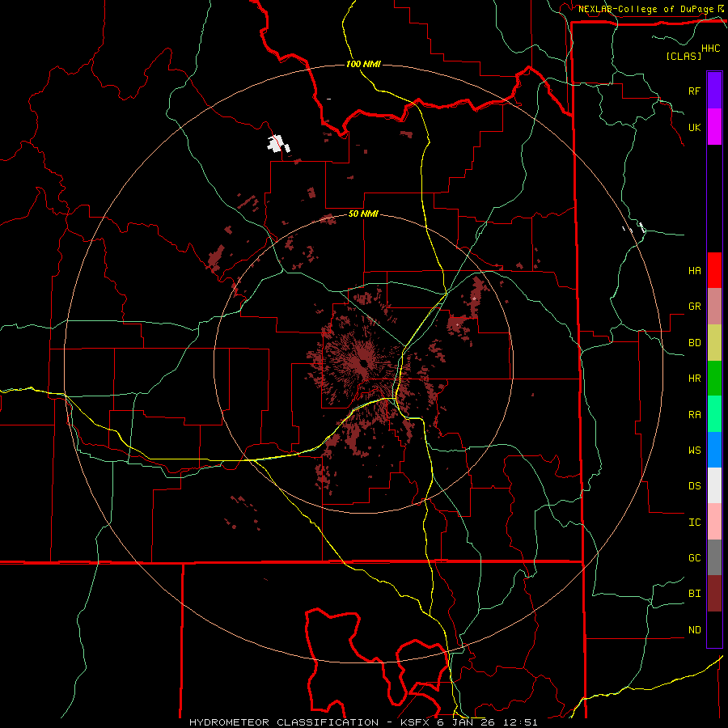
Task: Click the RA light-green legend swatch
Action: pyautogui.click(x=714, y=414)
